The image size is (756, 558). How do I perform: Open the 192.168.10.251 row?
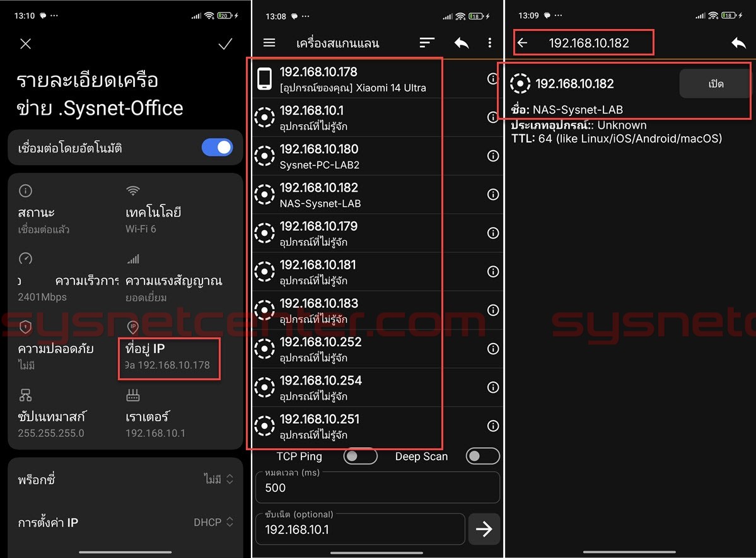(378, 426)
